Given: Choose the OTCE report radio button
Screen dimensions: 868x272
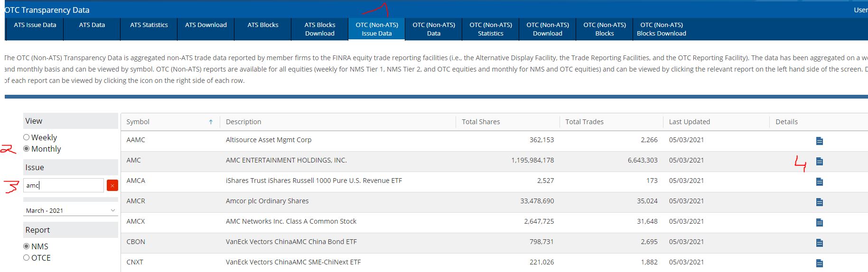Looking at the screenshot, I should coord(27,258).
